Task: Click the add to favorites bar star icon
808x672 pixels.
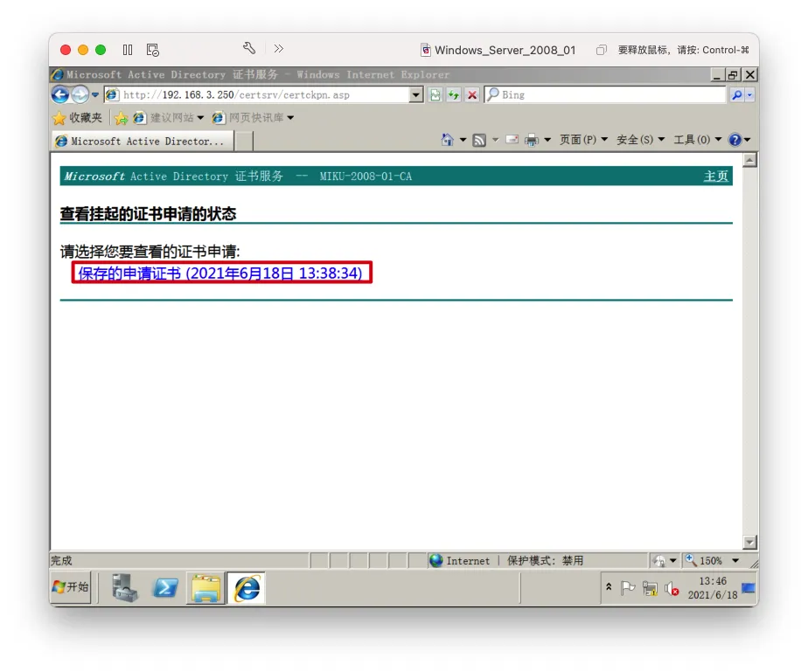Action: pos(121,118)
